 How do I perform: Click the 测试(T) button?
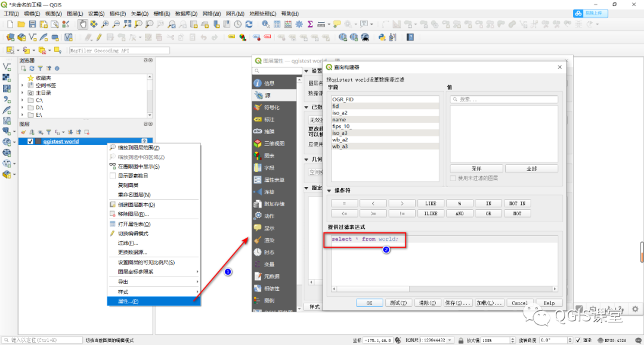click(398, 303)
